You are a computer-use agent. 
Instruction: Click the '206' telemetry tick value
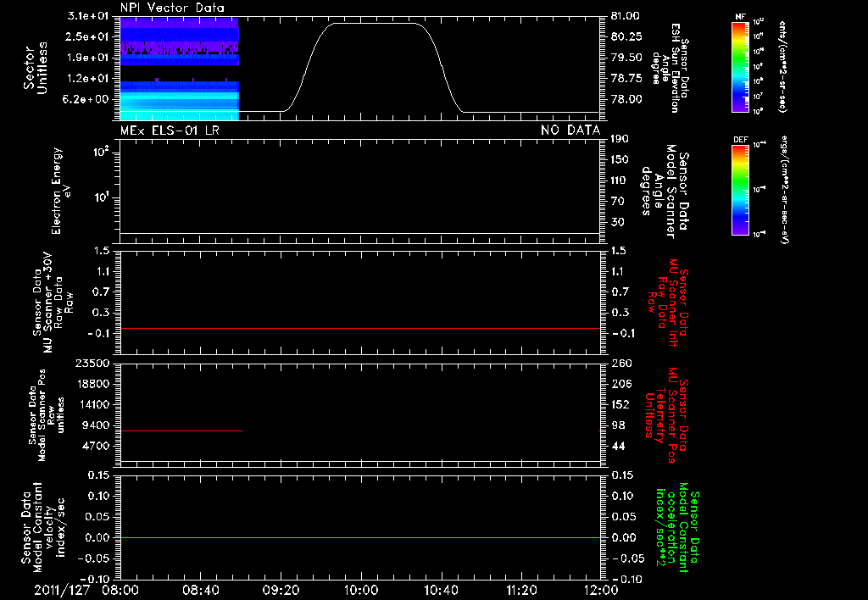(620, 384)
